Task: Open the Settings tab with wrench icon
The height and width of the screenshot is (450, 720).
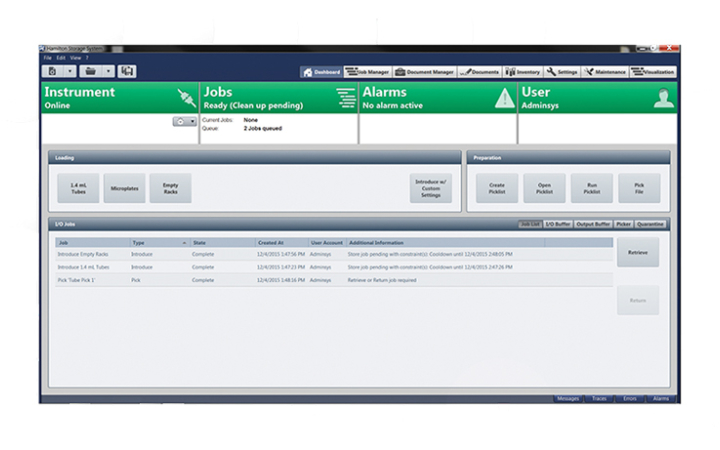Action: click(x=562, y=72)
